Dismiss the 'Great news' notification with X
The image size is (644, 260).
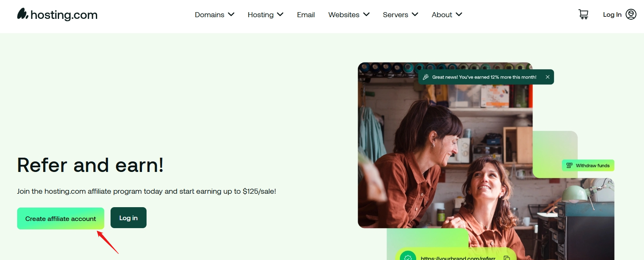(x=547, y=77)
